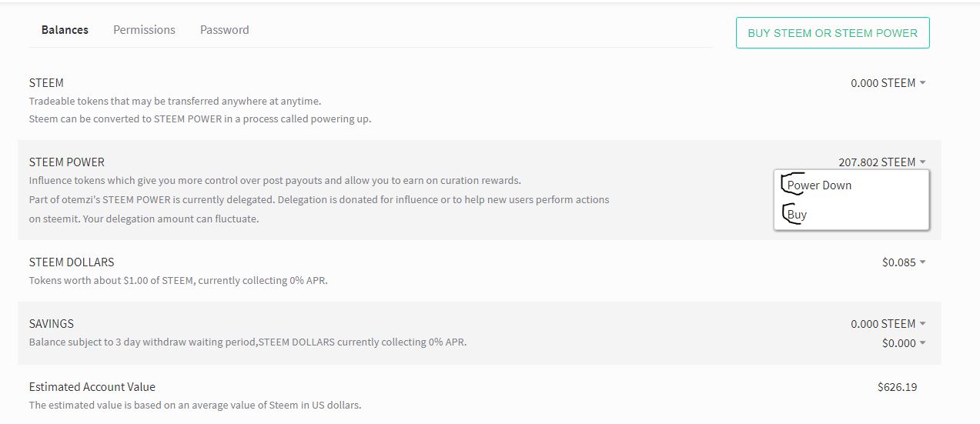Expand the 0.000 STEEM balance dropdown at top
This screenshot has height=424, width=980.
click(888, 83)
